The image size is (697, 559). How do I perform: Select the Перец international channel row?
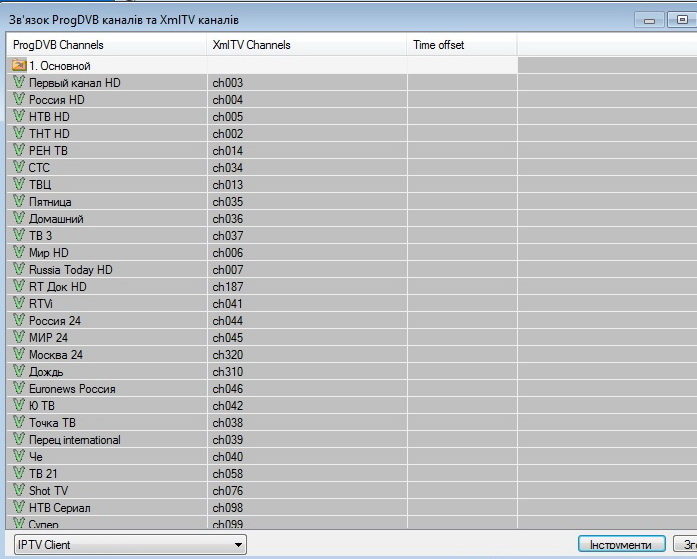click(x=75, y=440)
